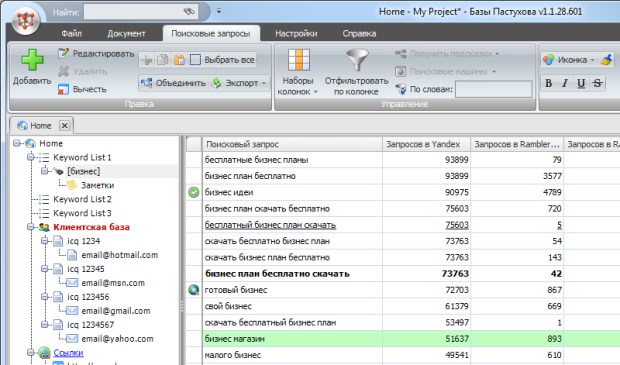Sort by Запросов в Yandex column header
Image resolution: width=620 pixels, height=365 pixels.
point(426,144)
